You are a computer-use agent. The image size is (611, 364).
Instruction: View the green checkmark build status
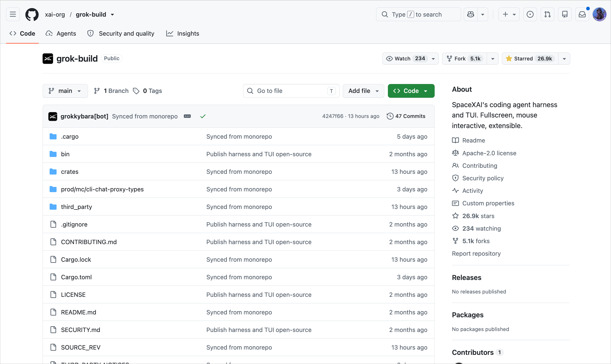pyautogui.click(x=203, y=116)
